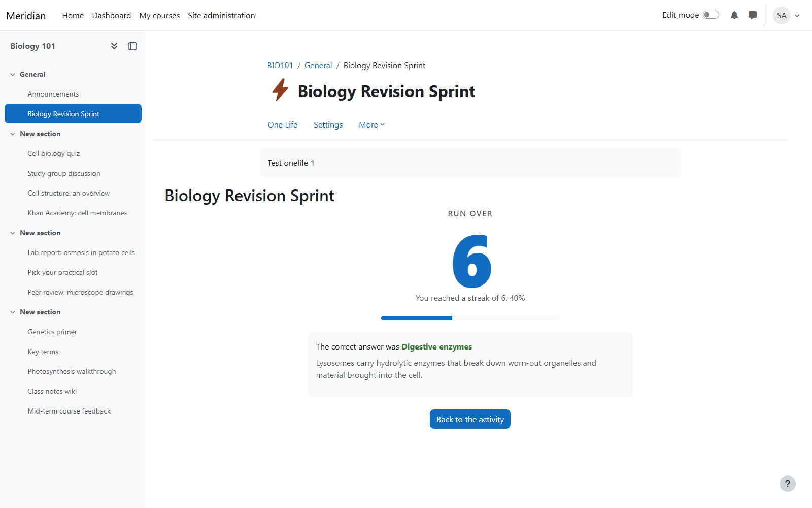Open the messaging drawer icon

[753, 15]
